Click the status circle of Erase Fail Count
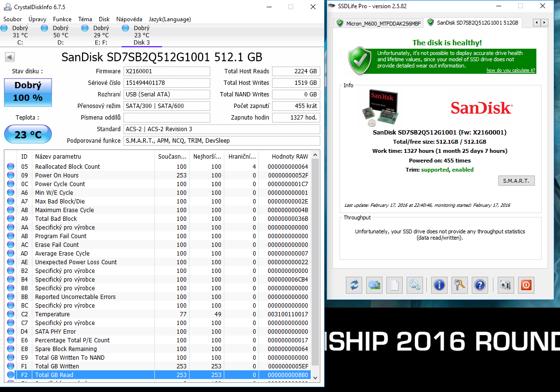The width and height of the screenshot is (560, 392). [11, 244]
